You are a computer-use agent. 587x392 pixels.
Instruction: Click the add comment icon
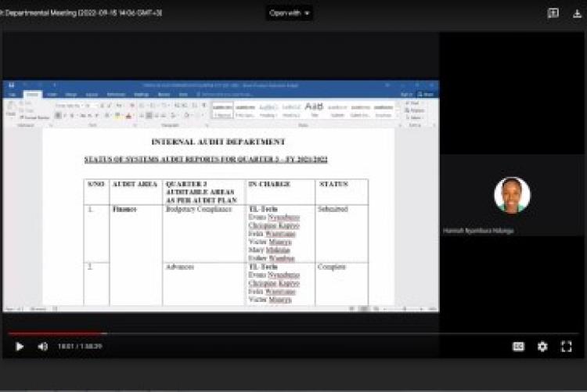point(553,13)
